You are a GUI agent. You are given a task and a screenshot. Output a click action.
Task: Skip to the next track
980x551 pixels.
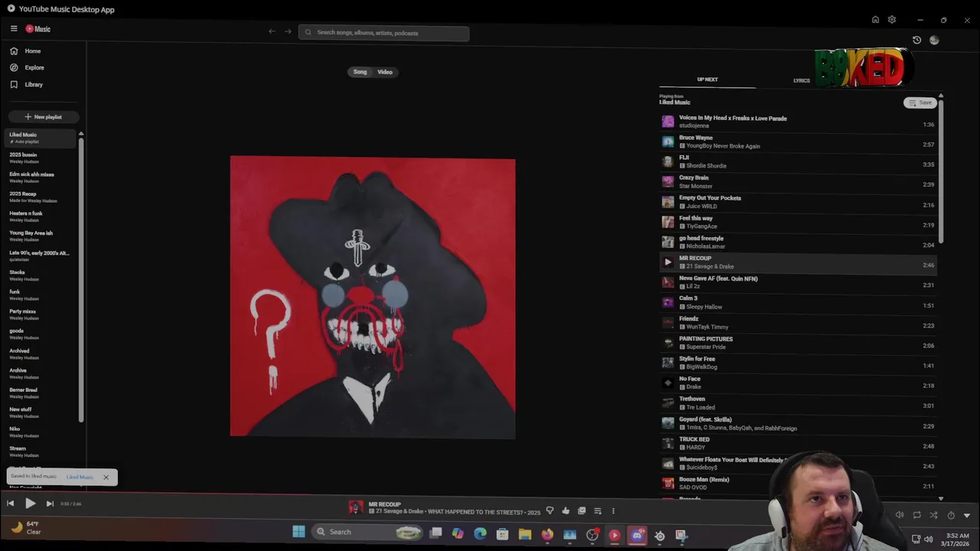tap(50, 504)
